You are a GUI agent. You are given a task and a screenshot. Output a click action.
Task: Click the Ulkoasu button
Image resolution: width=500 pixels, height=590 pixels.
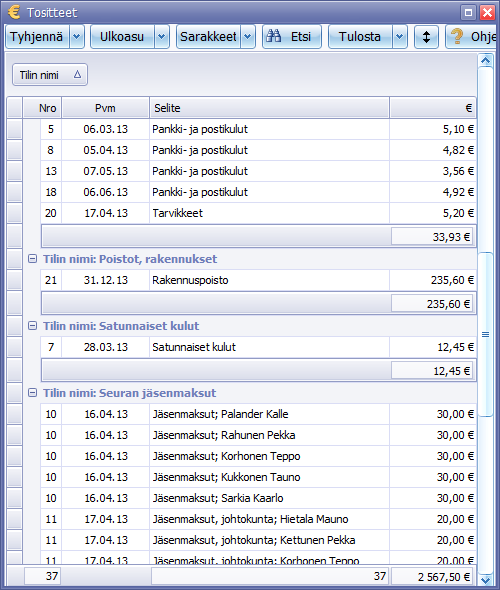122,37
